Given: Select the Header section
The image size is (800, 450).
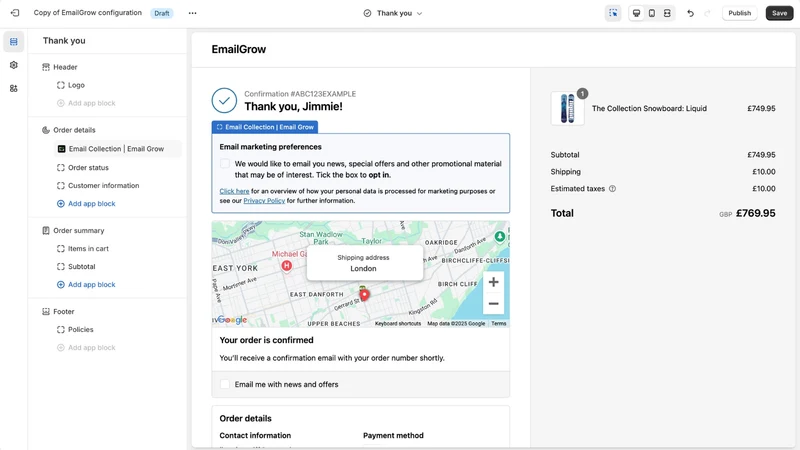Looking at the screenshot, I should 65,67.
